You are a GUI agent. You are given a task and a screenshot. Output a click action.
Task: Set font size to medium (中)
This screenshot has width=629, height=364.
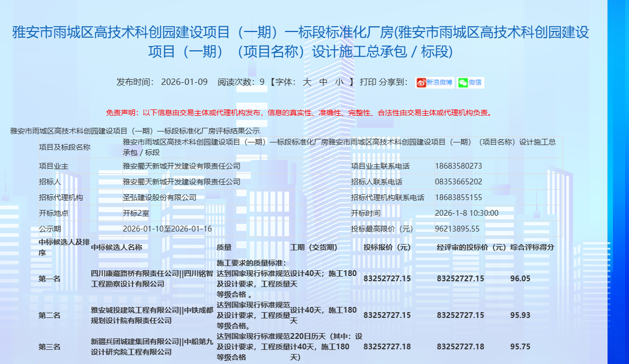pos(323,82)
